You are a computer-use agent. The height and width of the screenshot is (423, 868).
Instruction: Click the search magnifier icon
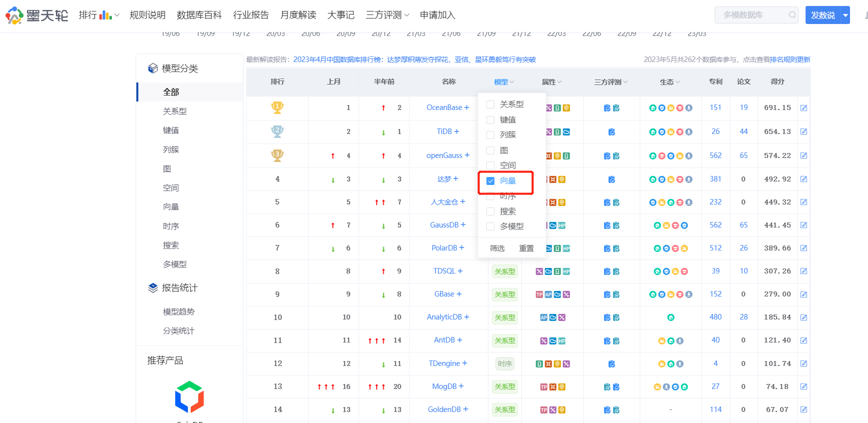coord(792,15)
